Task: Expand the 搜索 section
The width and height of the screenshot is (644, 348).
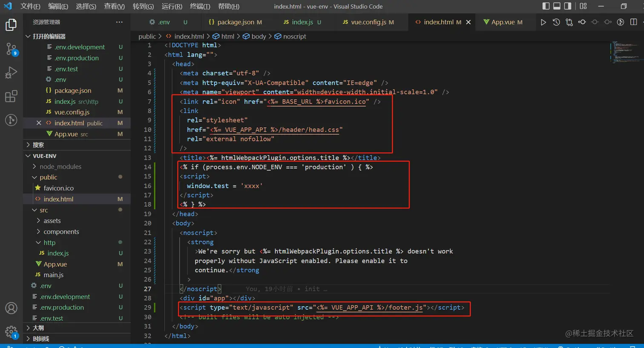Action: (x=77, y=145)
